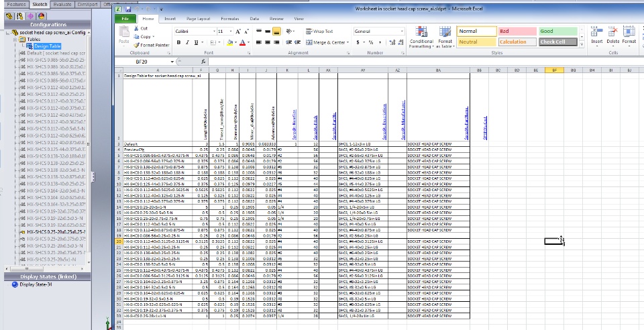Image resolution: width=644 pixels, height=330 pixels.
Task: Apply the Neutral cell style
Action: (476, 42)
